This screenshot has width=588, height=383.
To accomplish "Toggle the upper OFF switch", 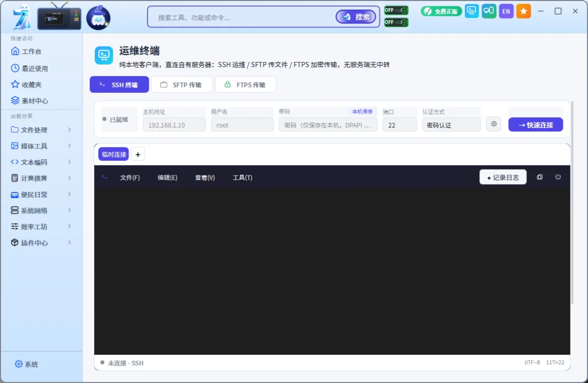I will pos(396,10).
